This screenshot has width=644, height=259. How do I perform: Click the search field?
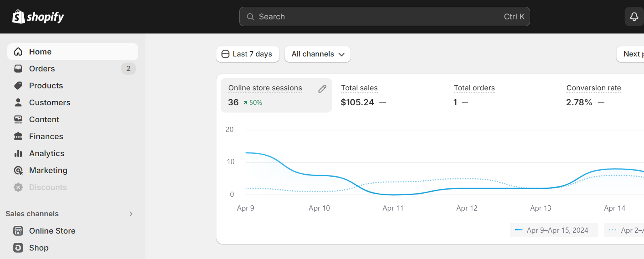click(384, 17)
